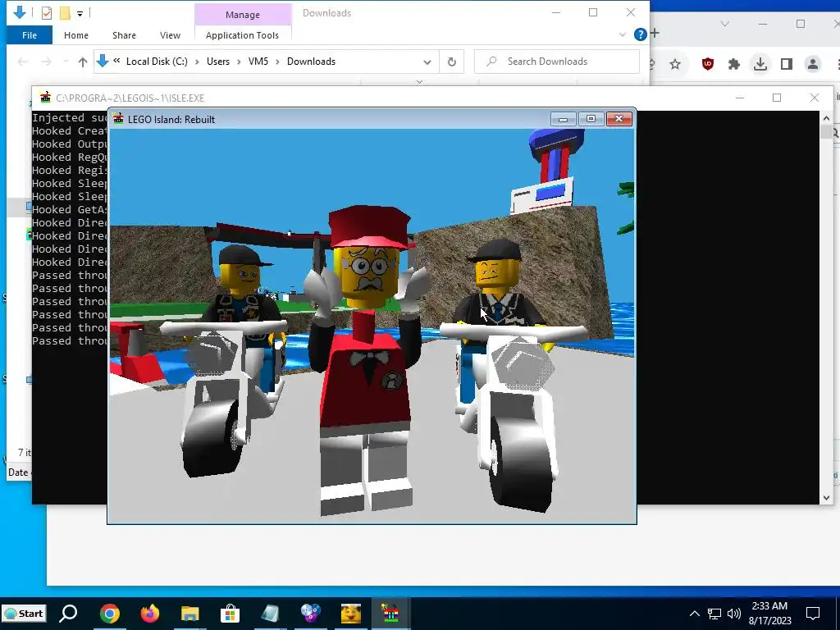Click the 'Injected' console line

[x=70, y=118]
